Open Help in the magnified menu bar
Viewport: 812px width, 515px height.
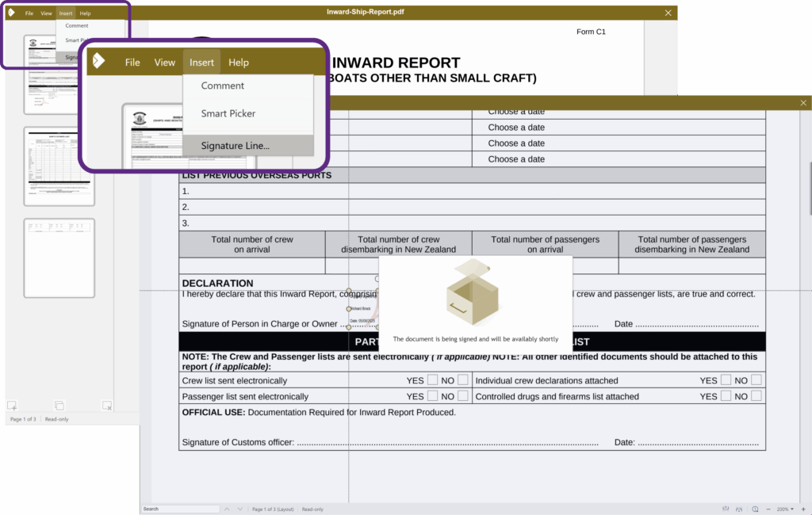pos(239,63)
